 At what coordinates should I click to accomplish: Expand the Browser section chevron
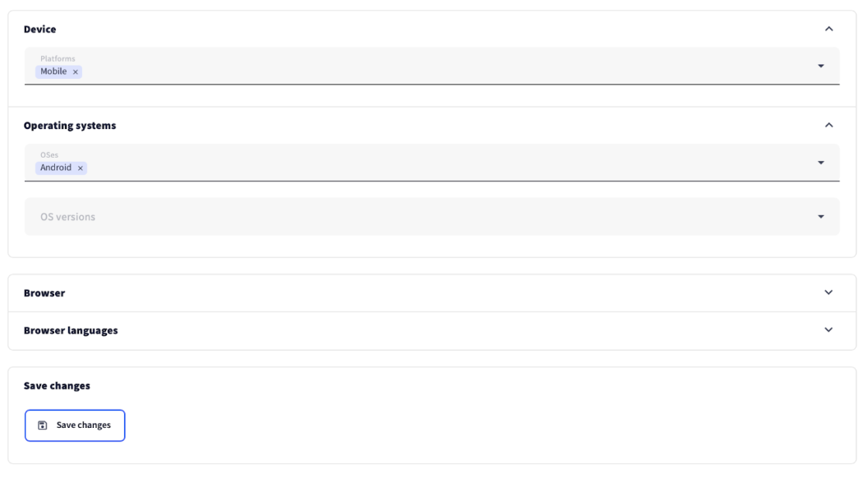point(829,292)
